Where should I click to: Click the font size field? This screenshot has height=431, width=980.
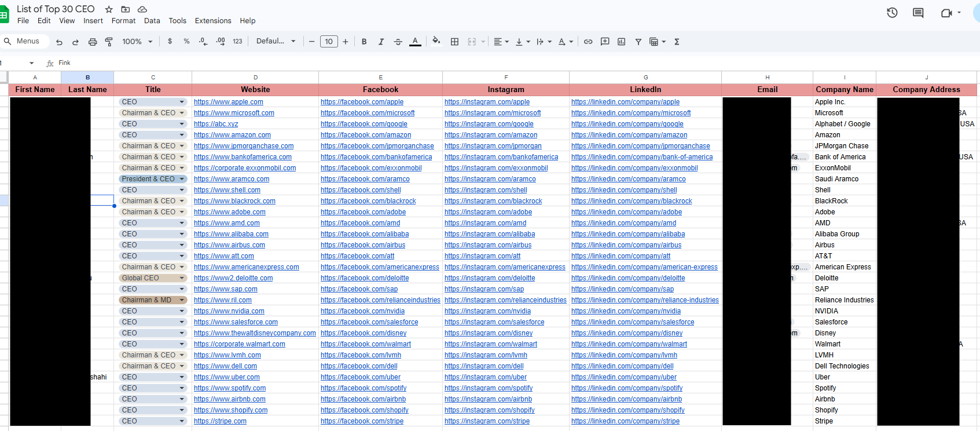[329, 42]
